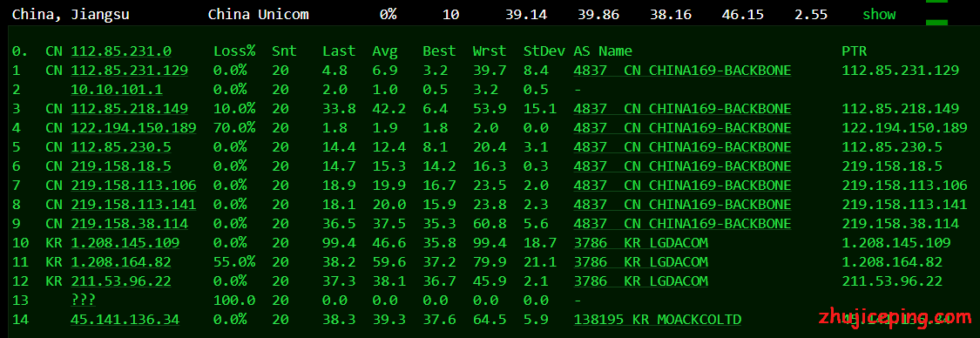Viewport: 980px width, 338px height.
Task: Select summary value 2.55 in top row
Action: (x=811, y=14)
